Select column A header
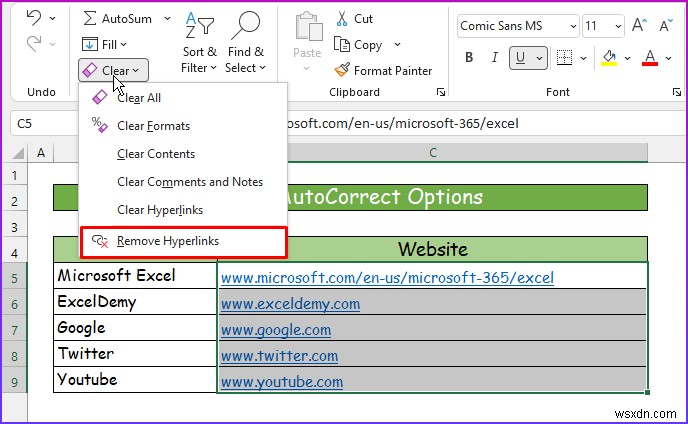688x424 pixels. (x=41, y=153)
